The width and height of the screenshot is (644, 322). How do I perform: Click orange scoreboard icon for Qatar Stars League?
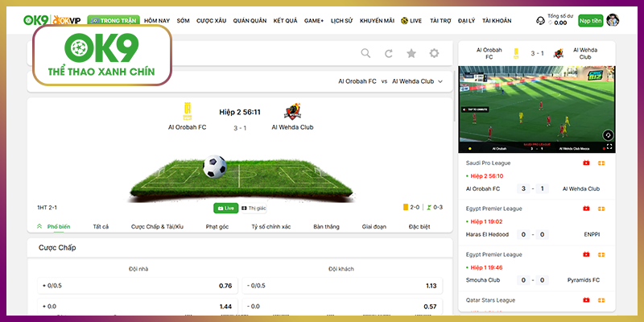pyautogui.click(x=601, y=300)
